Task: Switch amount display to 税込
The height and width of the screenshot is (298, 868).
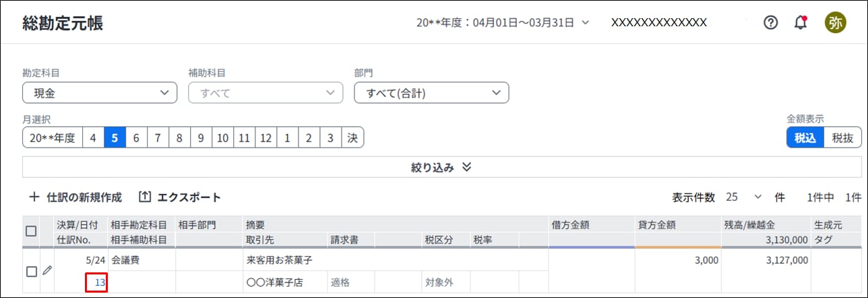Action: [805, 138]
